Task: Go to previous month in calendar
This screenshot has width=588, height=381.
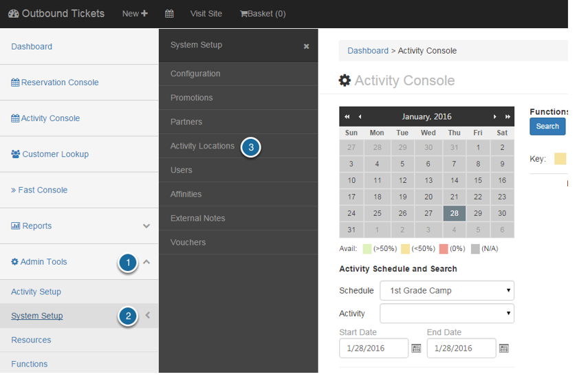Action: click(360, 117)
